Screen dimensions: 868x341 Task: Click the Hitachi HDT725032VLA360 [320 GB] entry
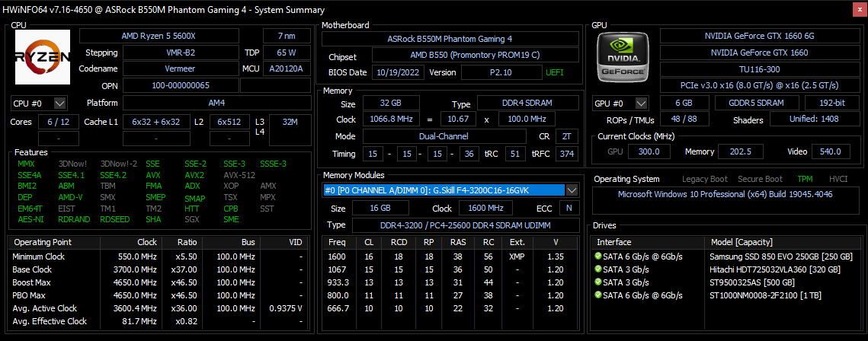coord(774,269)
